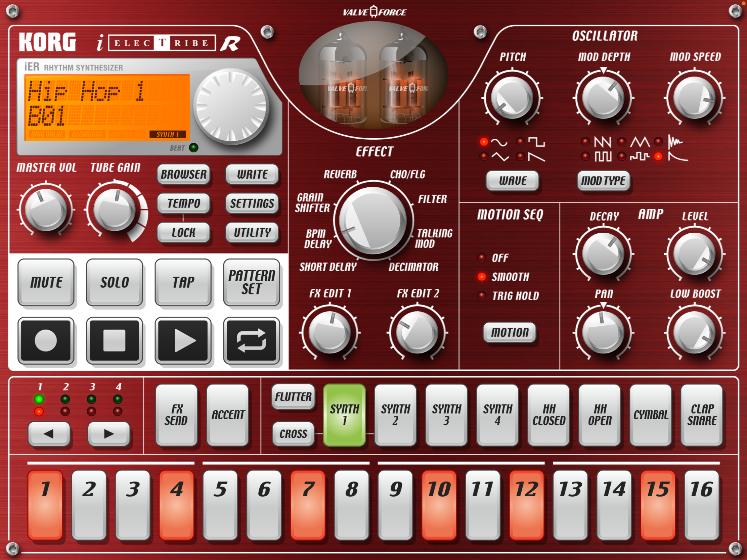This screenshot has height=560, width=747.
Task: Turn off step 10 in the sequencer
Action: pos(439,505)
